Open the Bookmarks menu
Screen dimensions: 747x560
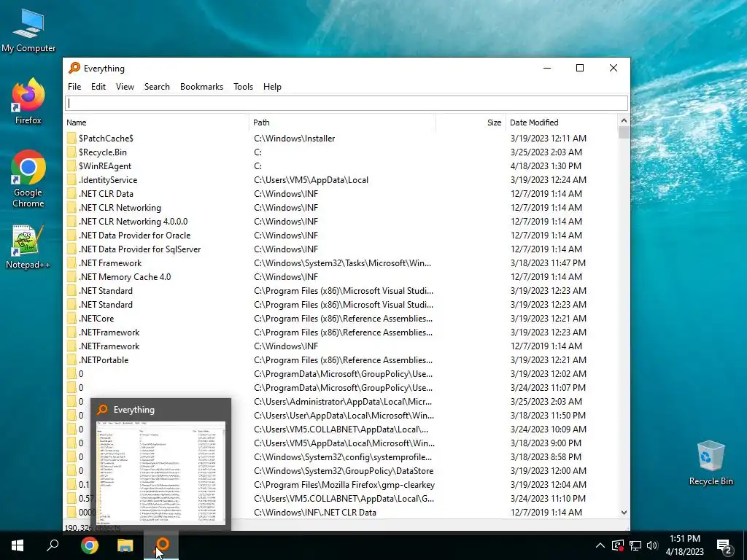point(201,87)
